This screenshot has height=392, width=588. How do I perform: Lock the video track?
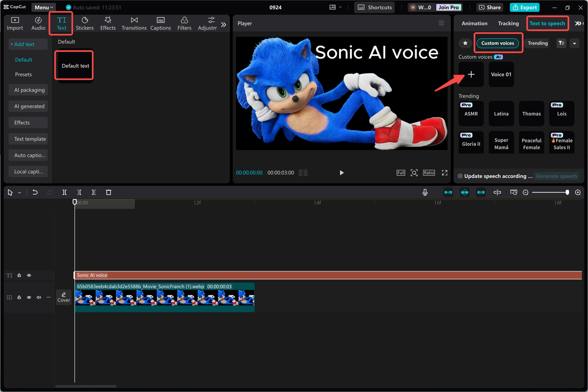point(18,297)
